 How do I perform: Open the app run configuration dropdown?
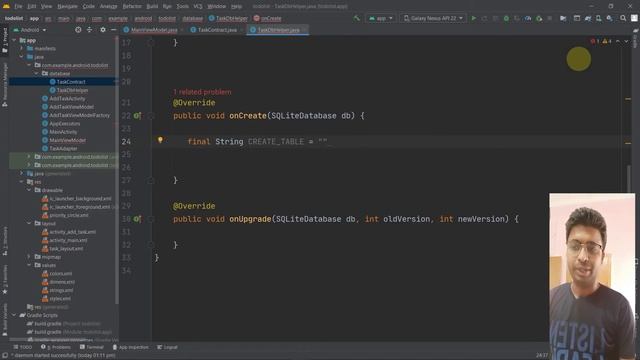click(380, 18)
